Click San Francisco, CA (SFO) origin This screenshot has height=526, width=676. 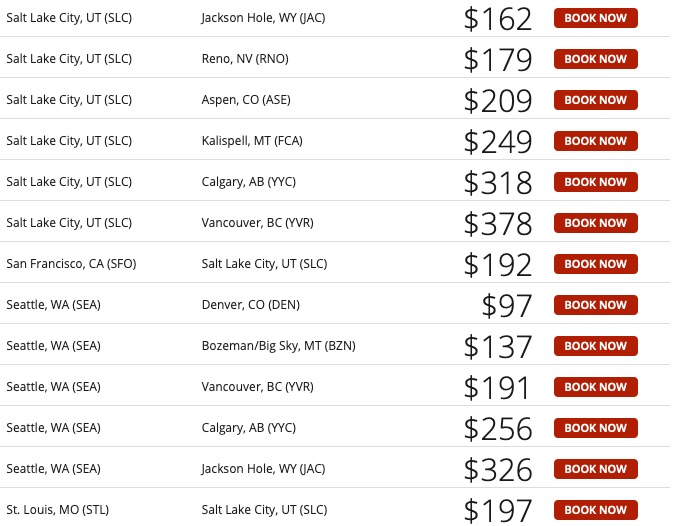point(71,264)
